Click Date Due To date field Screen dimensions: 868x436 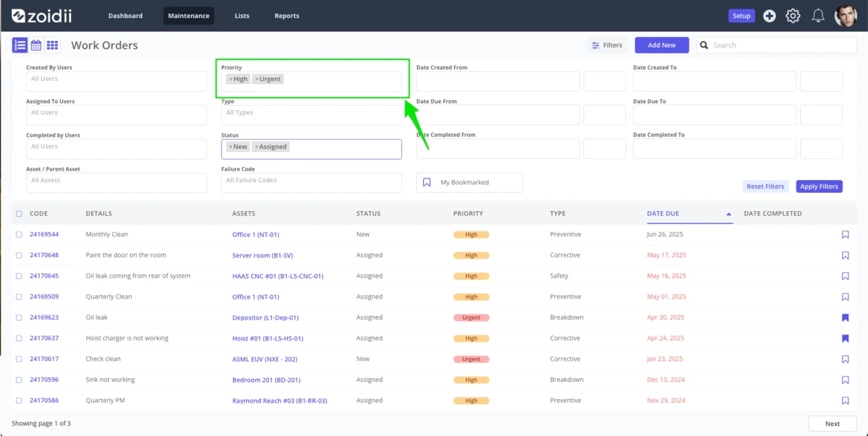pos(715,115)
